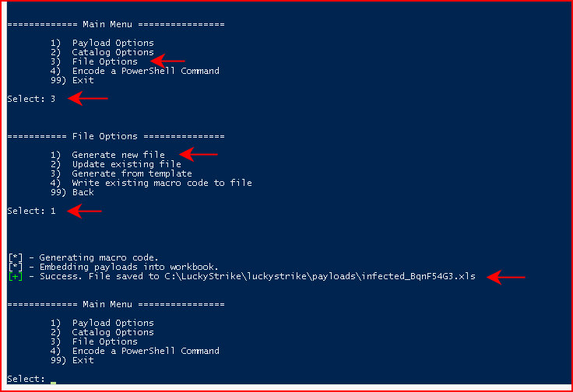Click the Back option in File Options

click(83, 192)
